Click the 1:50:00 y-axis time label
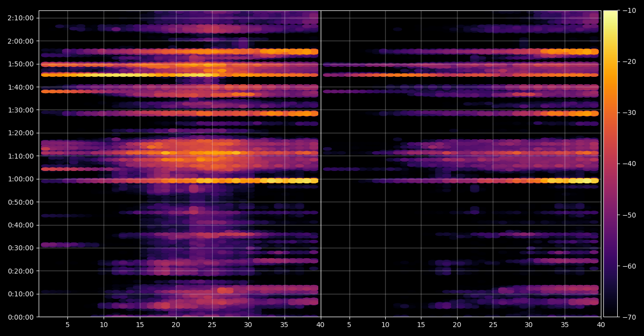 click(x=21, y=64)
